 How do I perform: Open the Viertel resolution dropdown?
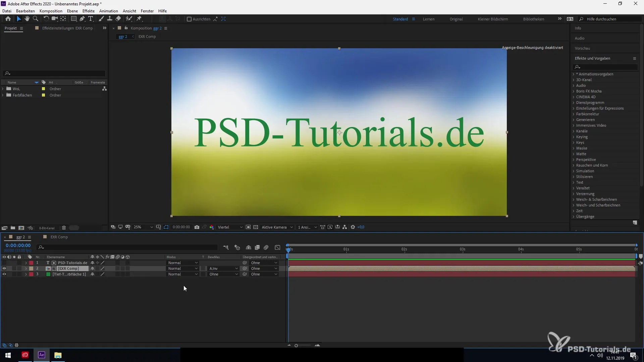pos(230,227)
